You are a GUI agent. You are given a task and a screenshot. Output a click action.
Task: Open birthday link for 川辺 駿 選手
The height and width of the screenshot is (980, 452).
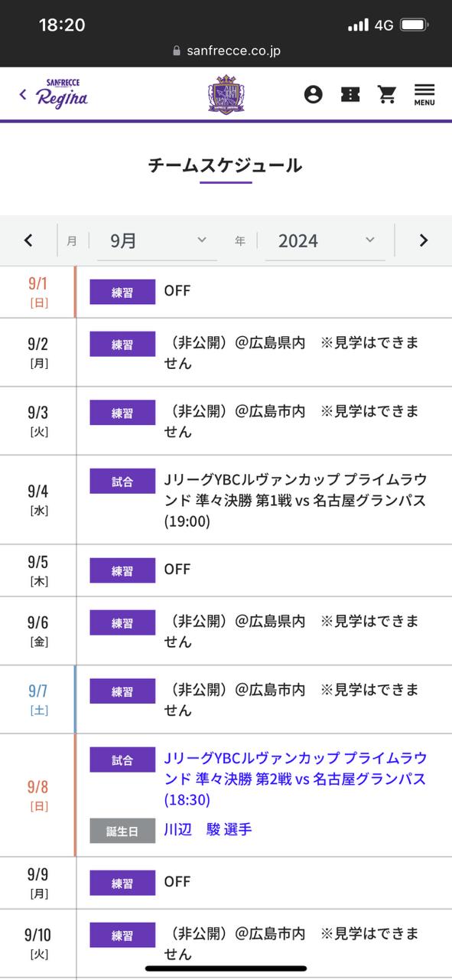208,829
